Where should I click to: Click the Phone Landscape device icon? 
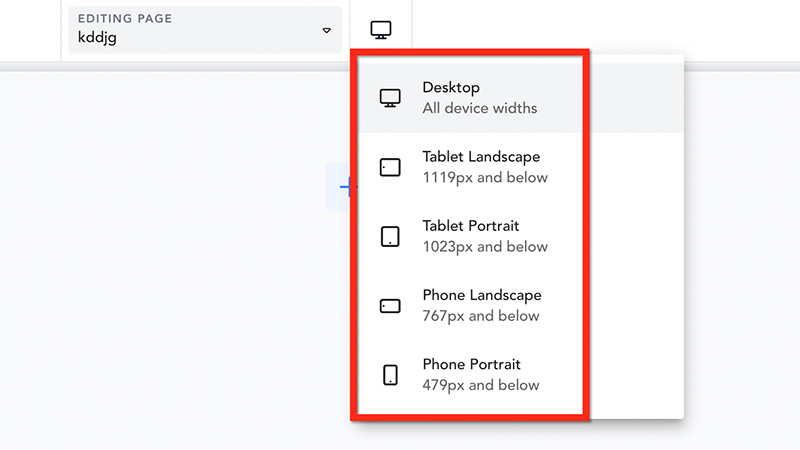click(390, 306)
